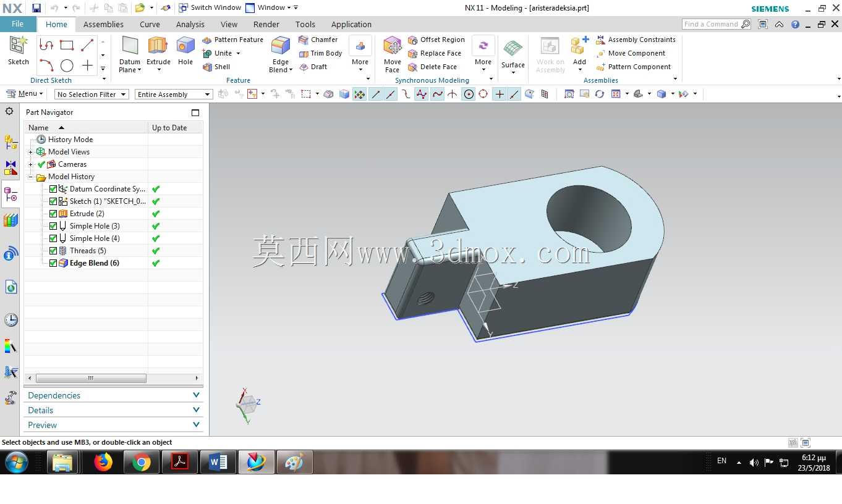Open Google Chrome from the taskbar

tap(142, 462)
